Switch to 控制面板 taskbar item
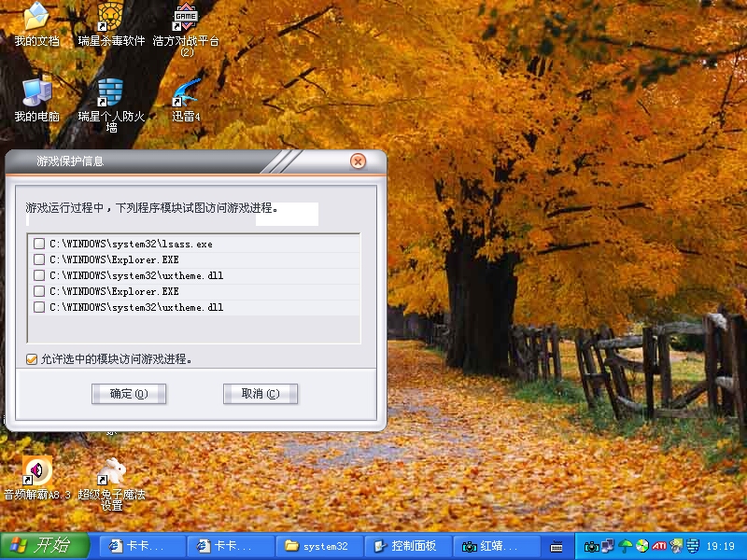 [x=408, y=546]
